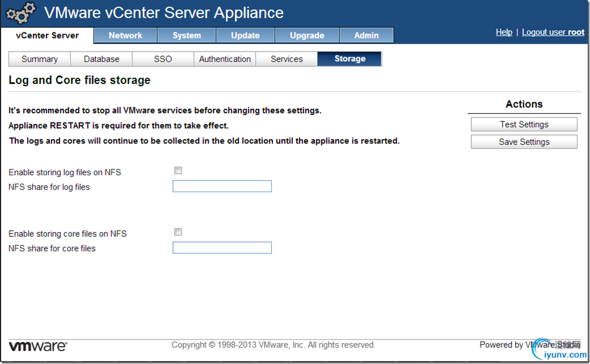Switch to the SSO sub-tab
The image size is (590, 364).
(x=163, y=59)
